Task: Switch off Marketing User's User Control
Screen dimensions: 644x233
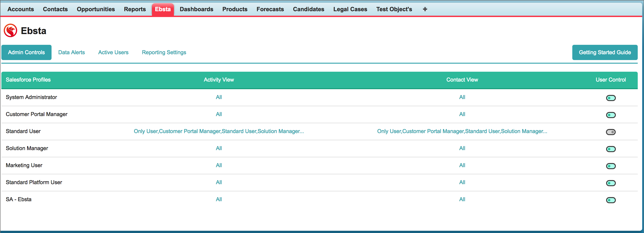Action: [610, 166]
